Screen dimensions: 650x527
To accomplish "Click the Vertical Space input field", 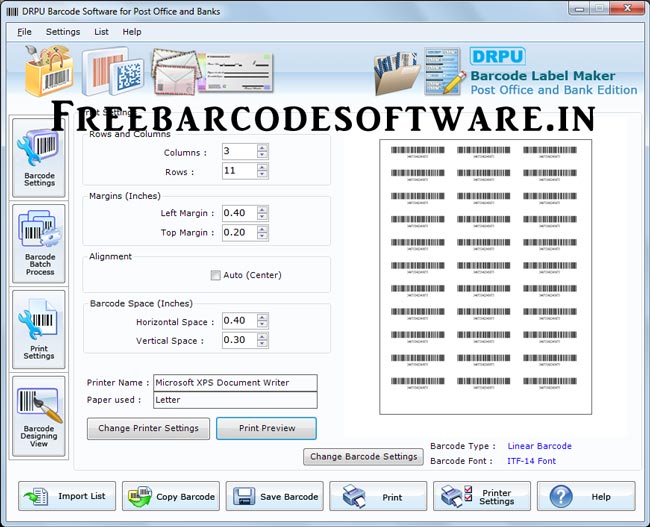I will (240, 340).
